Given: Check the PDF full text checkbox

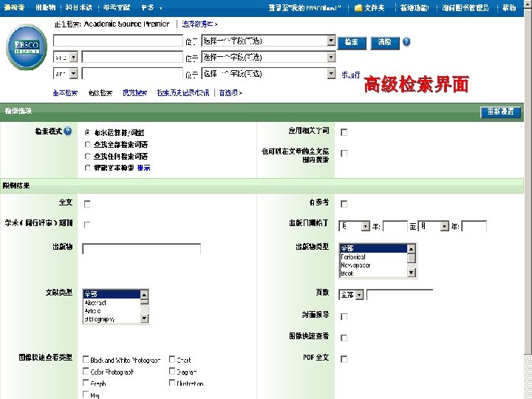Looking at the screenshot, I should pyautogui.click(x=344, y=359).
